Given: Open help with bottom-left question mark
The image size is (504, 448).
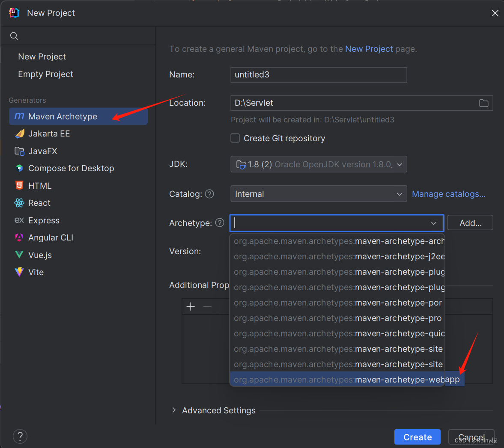Looking at the screenshot, I should 20,436.
